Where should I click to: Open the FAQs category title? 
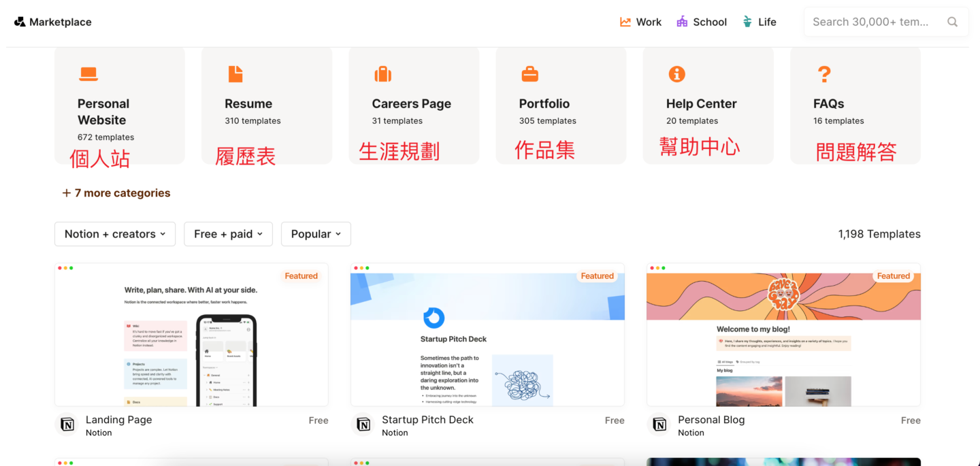829,103
